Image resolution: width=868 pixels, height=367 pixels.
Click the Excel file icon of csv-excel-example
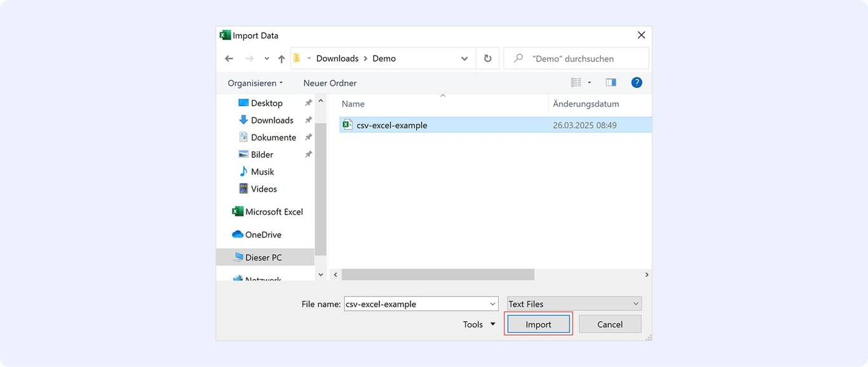tap(347, 125)
